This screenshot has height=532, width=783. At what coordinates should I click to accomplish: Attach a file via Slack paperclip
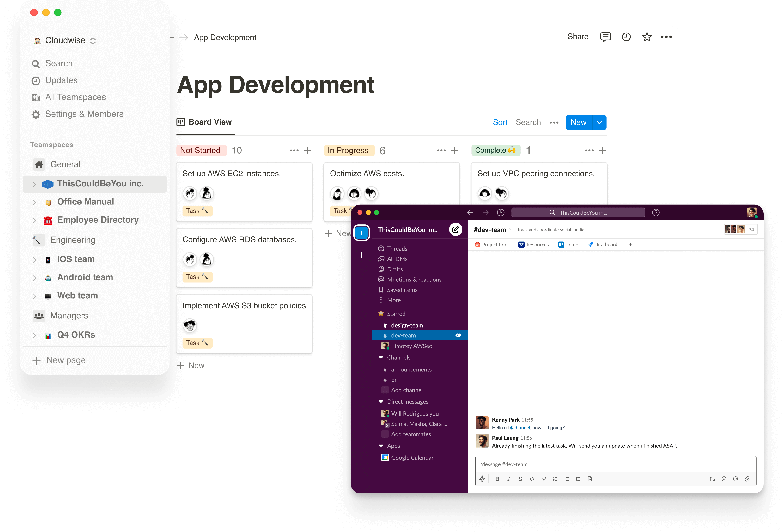coord(747,479)
